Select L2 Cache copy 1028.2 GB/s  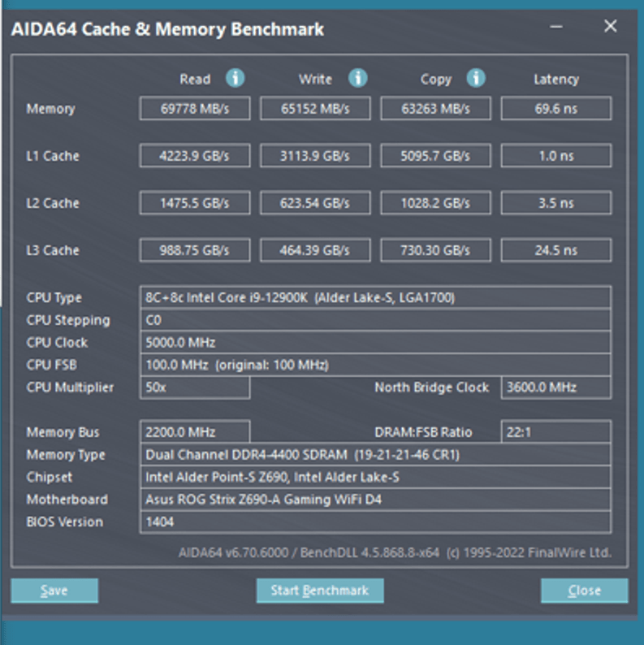pos(435,203)
